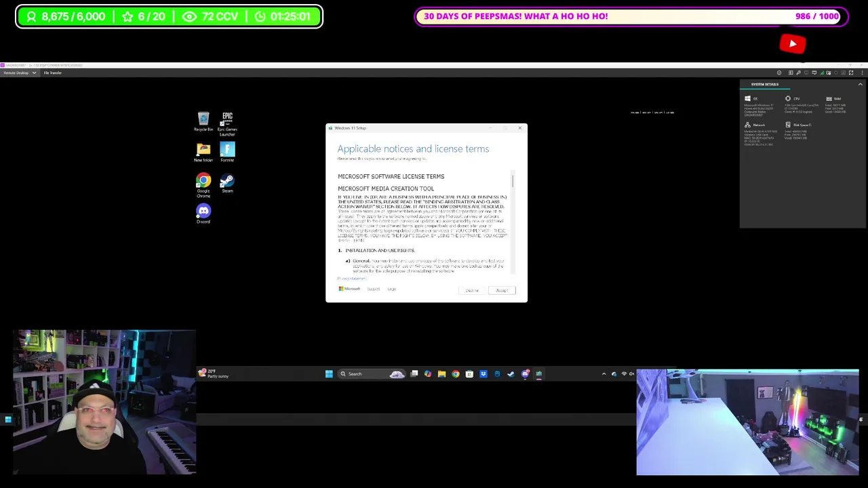868x488 pixels.
Task: Open Chrome from the taskbar
Action: coord(456,374)
